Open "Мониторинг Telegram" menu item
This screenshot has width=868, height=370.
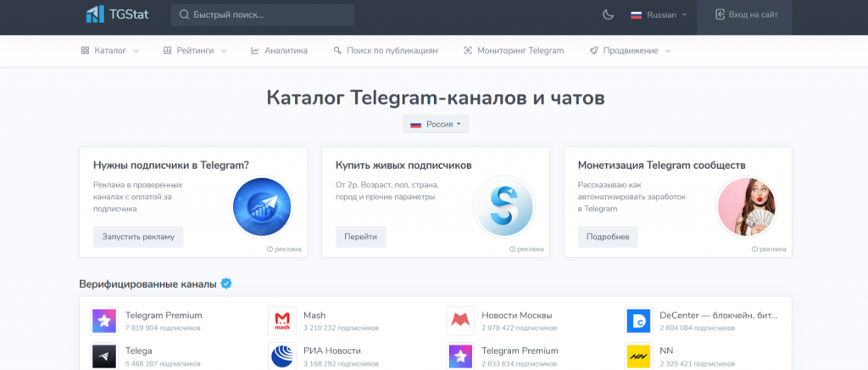tap(514, 50)
